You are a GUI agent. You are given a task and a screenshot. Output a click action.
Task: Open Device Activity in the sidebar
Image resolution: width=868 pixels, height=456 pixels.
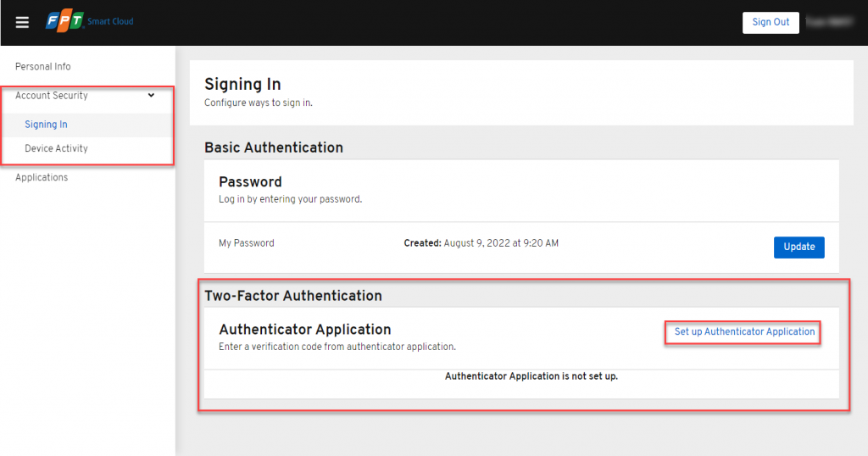coord(56,148)
